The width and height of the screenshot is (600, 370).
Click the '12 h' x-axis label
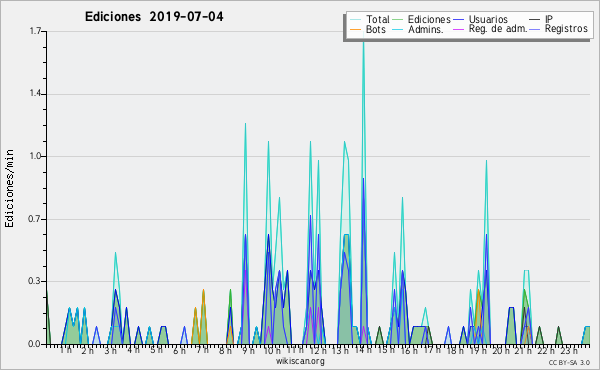318,351
